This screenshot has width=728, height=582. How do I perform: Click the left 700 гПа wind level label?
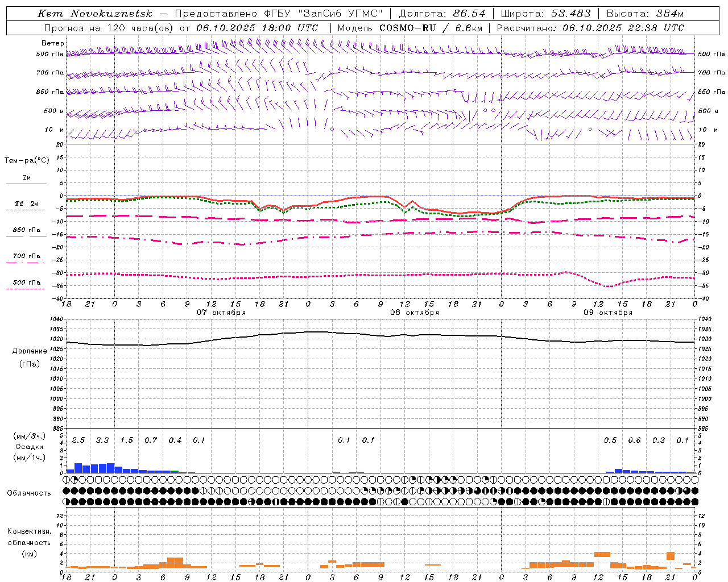point(50,73)
